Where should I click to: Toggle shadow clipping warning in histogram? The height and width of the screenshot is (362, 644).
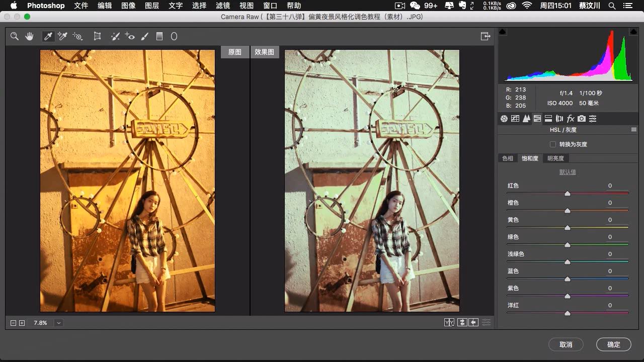(502, 32)
